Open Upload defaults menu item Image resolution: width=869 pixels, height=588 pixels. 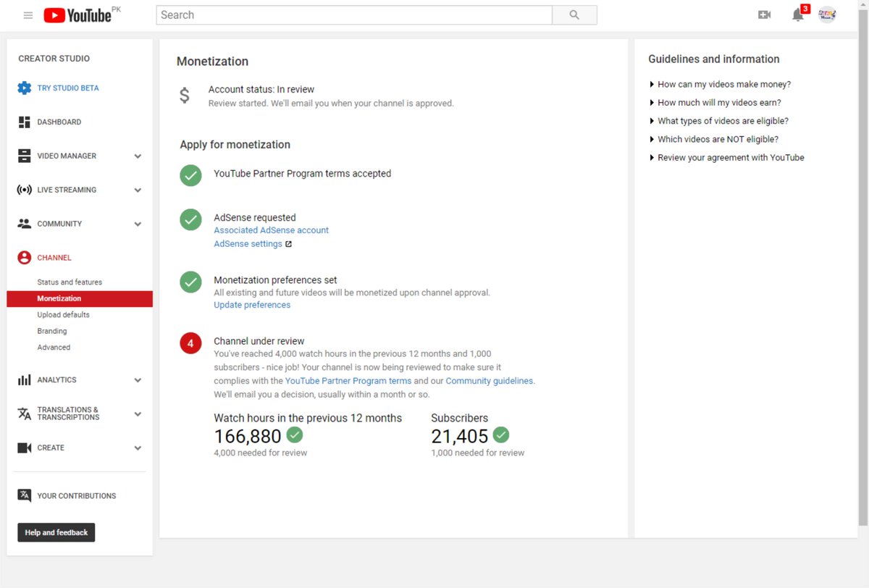point(63,314)
